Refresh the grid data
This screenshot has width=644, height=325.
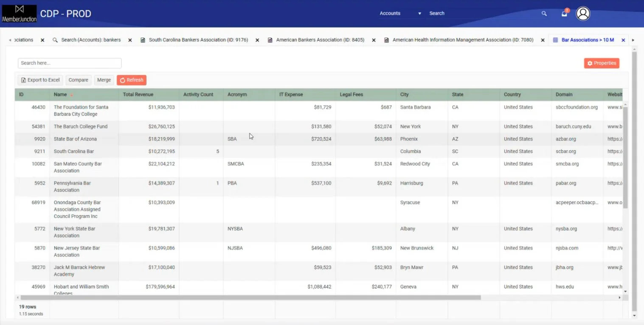(x=132, y=80)
